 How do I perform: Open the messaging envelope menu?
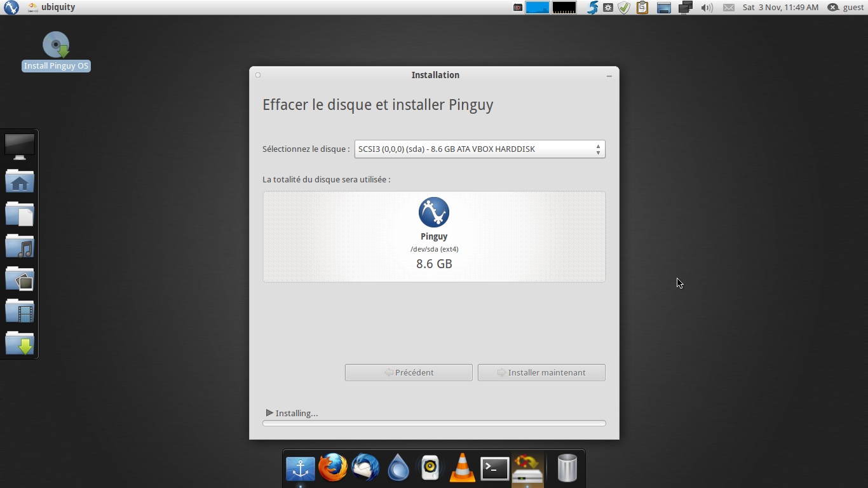point(728,8)
